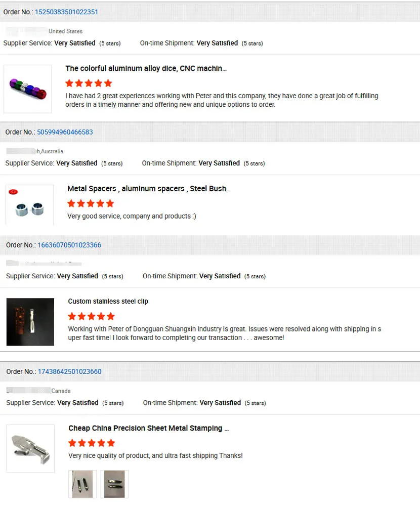420x506 pixels.
Task: Click the star rating under Sheet Metal Stamping
Action: [x=92, y=443]
